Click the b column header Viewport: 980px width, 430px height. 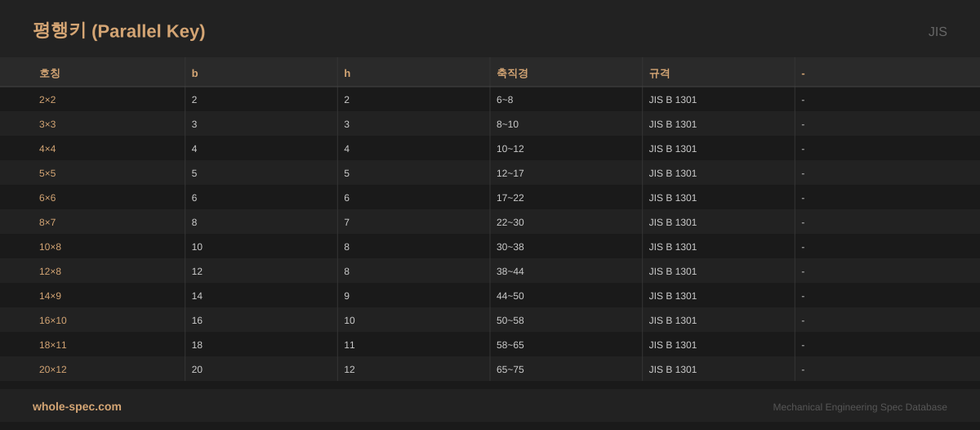coord(195,73)
